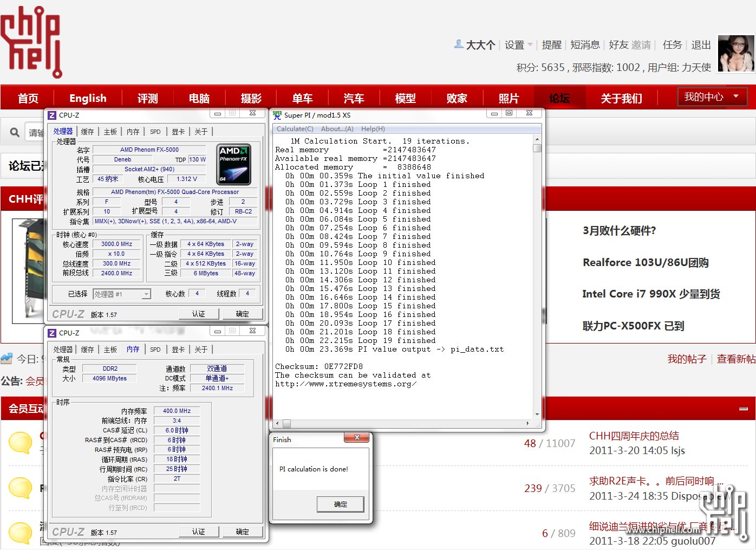
Task: Open 短消息 link
Action: coord(585,45)
